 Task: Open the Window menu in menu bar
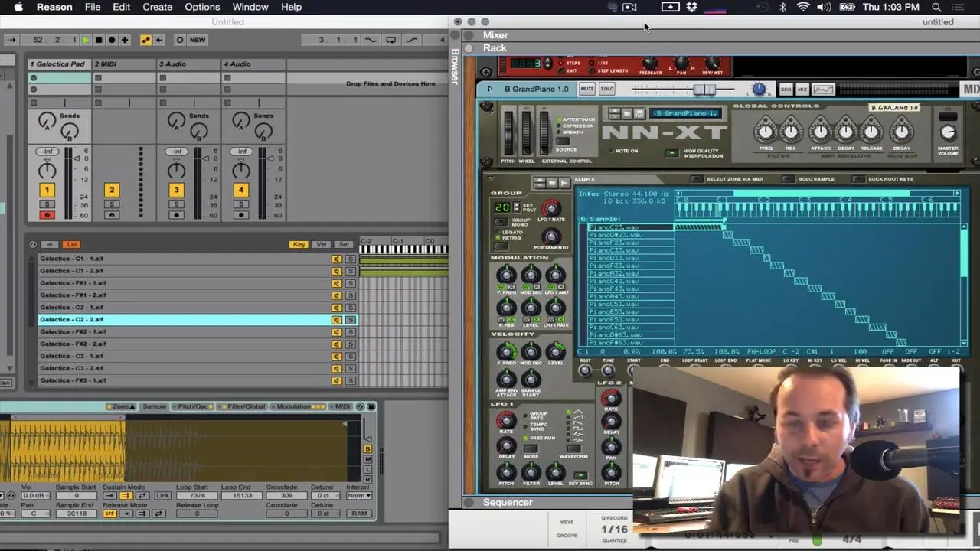point(250,7)
